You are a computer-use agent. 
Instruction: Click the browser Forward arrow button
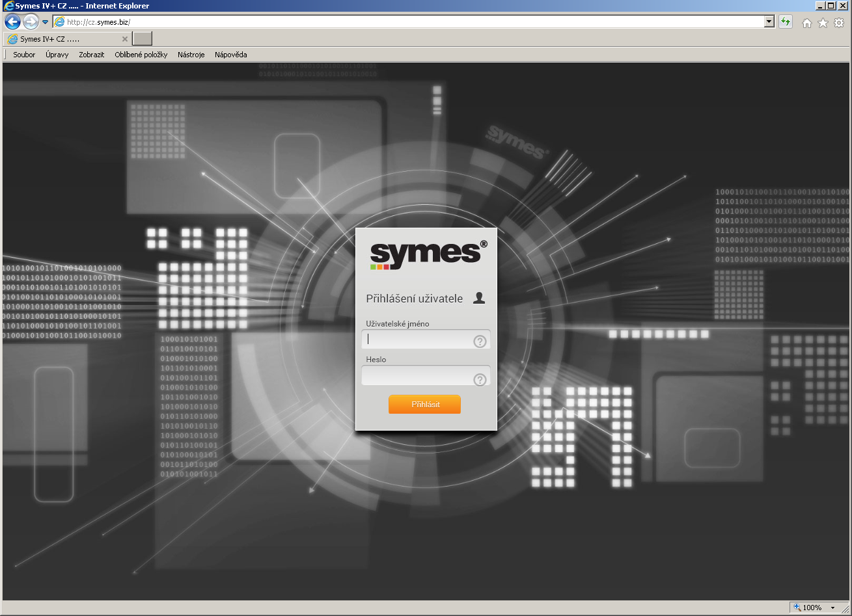point(31,22)
